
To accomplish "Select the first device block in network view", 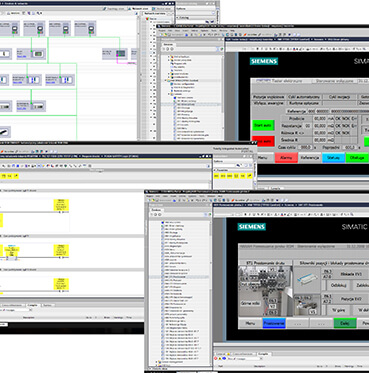I will point(9,29).
